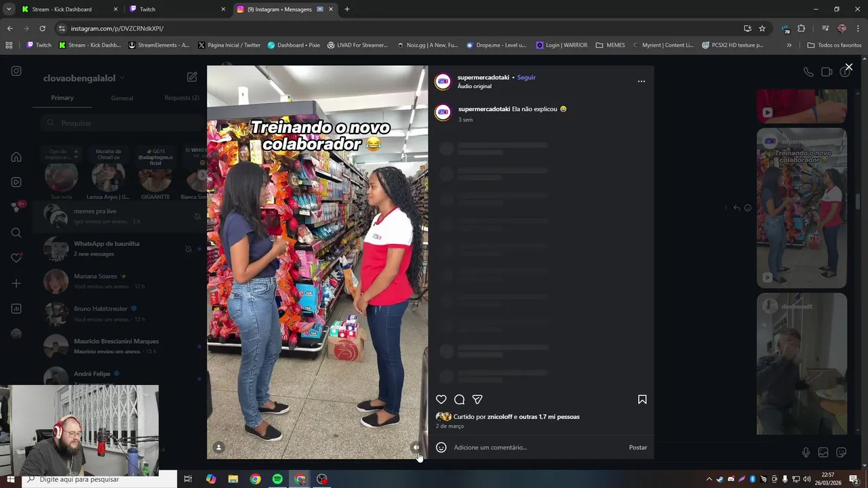Show hidden tray icons chevron
The height and width of the screenshot is (488, 868).
[709, 479]
